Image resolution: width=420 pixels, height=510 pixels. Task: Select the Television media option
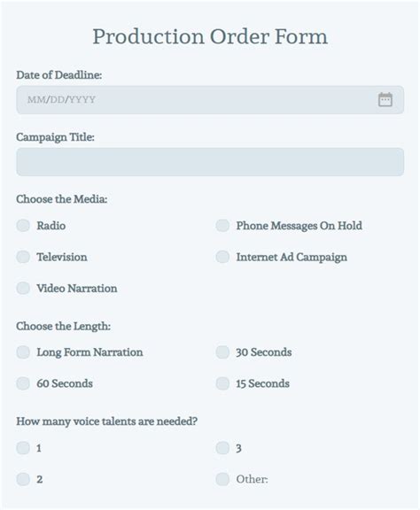(23, 257)
